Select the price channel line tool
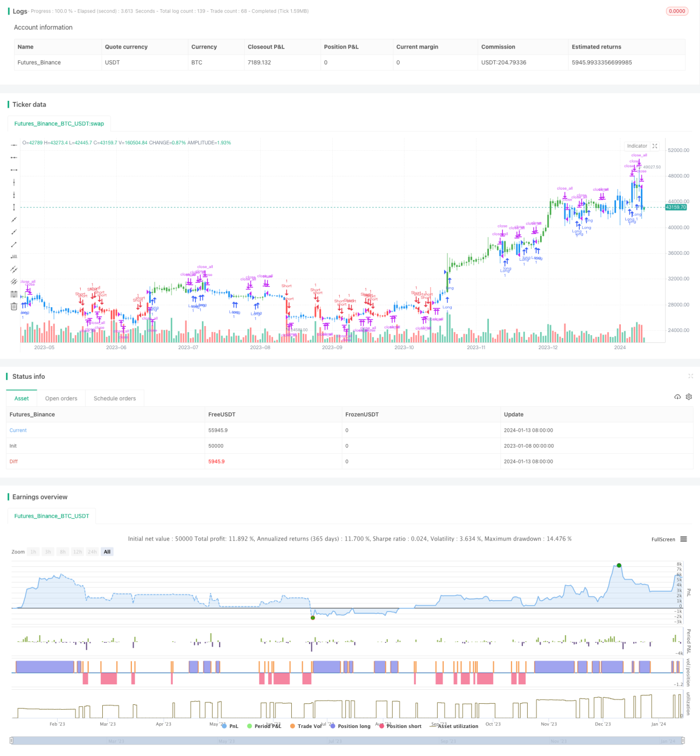 (14, 269)
